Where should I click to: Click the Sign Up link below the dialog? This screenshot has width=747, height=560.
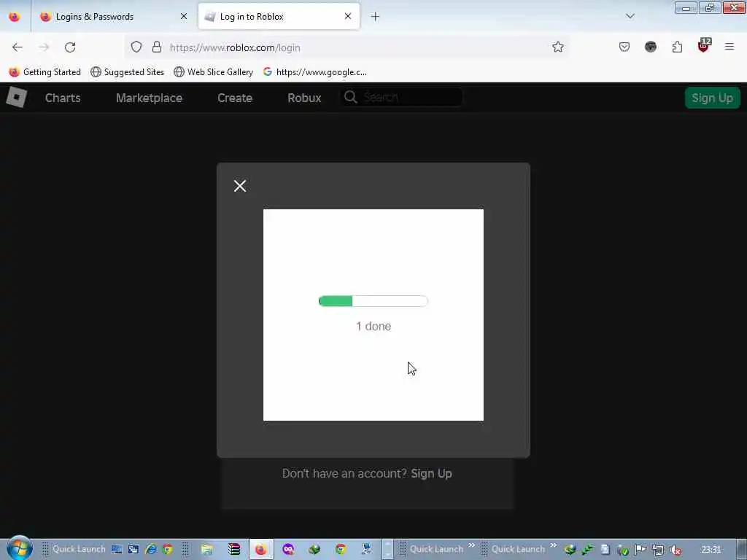(431, 473)
